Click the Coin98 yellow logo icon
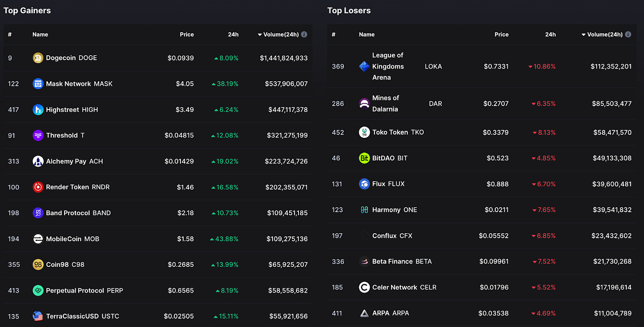Viewport: 644px width, 327px height. coord(38,265)
